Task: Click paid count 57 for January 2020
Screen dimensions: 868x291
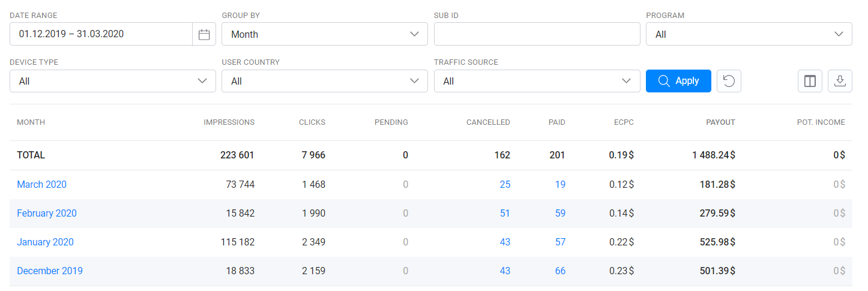Action: click(x=560, y=242)
